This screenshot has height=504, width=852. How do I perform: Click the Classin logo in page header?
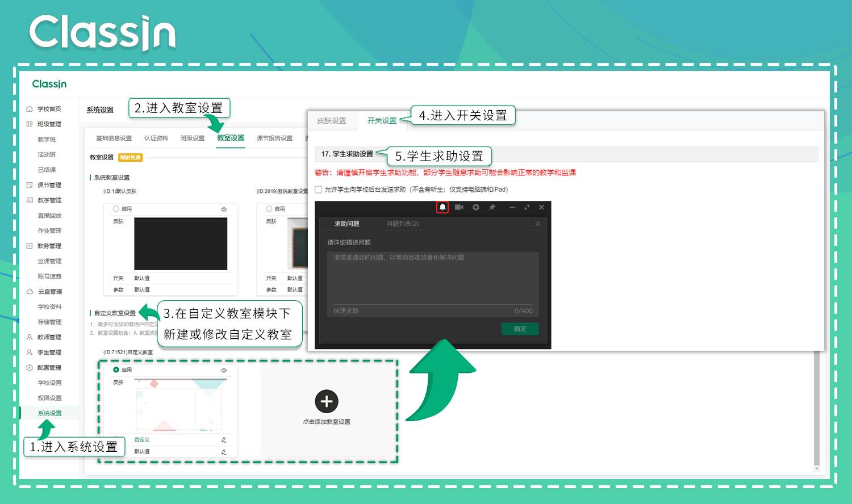click(x=49, y=84)
